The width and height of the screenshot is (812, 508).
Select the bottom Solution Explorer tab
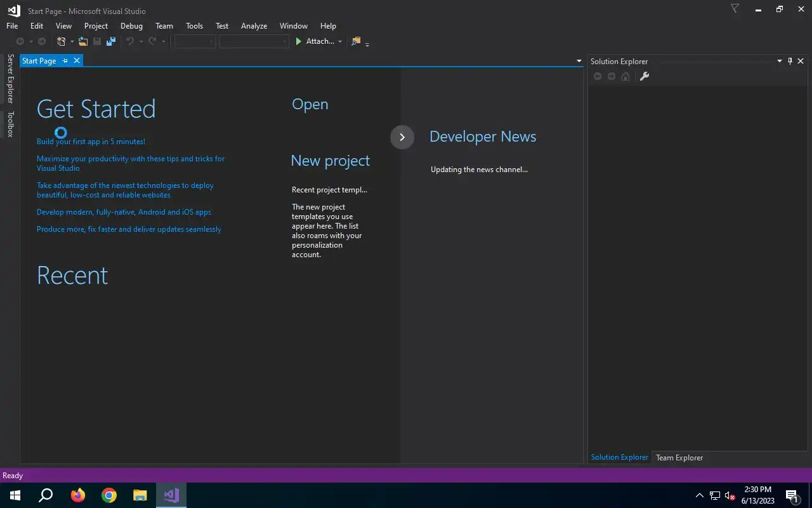(620, 457)
